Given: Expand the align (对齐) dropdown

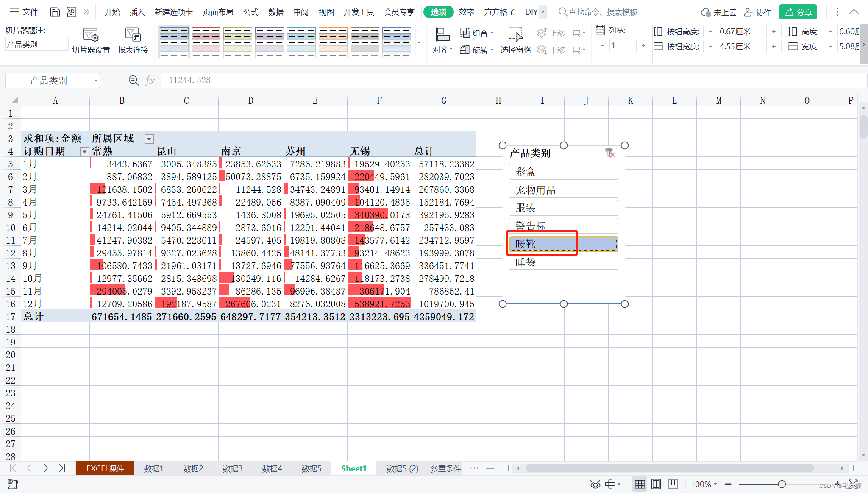Looking at the screenshot, I should [x=442, y=50].
